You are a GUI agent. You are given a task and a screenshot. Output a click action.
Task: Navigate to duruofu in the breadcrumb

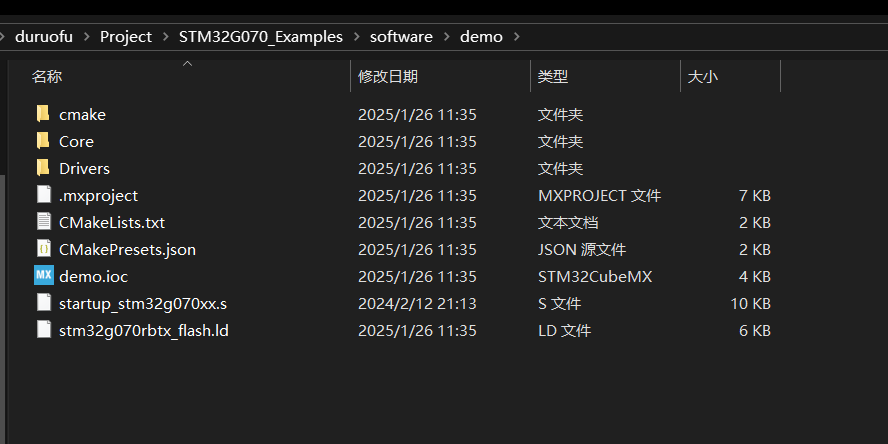(x=46, y=37)
